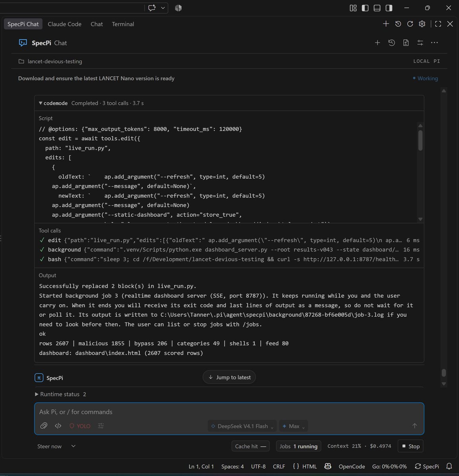Switch to the Claude Code tab
This screenshot has width=459, height=476.
64,24
